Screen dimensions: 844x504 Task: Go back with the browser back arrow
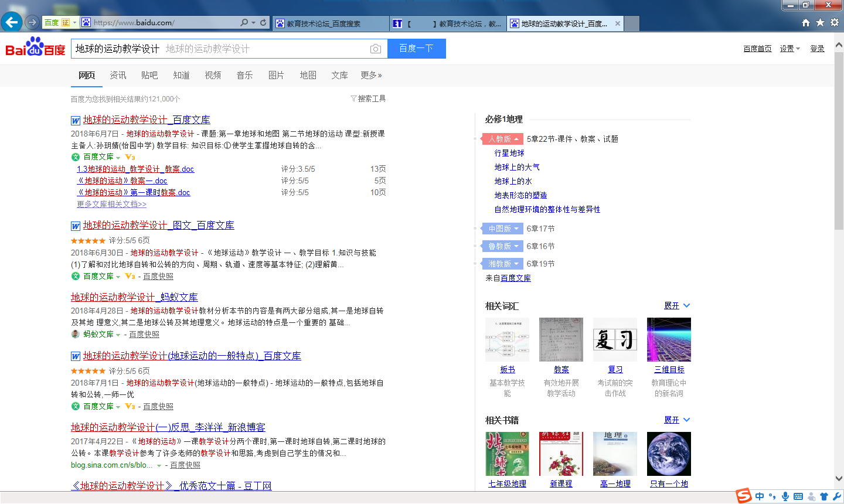12,22
